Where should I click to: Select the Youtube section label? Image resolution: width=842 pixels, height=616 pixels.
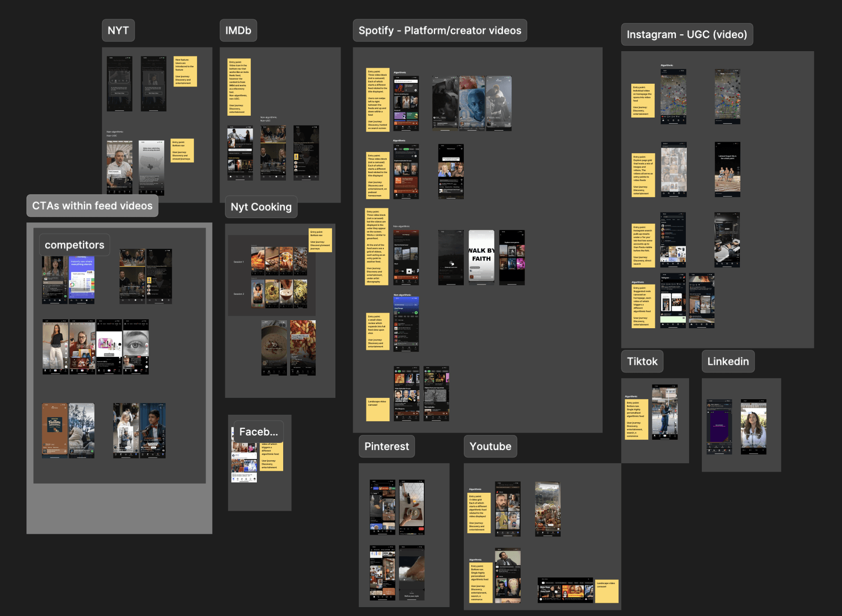pos(490,446)
